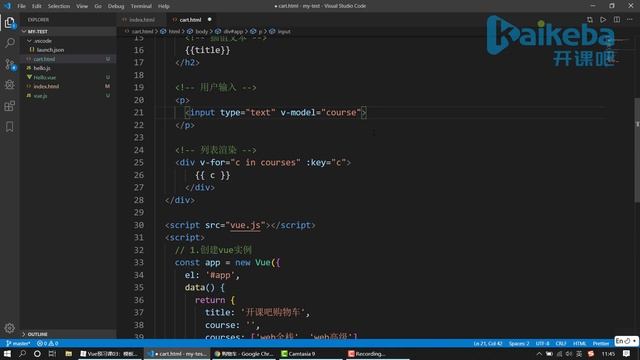Image resolution: width=640 pixels, height=360 pixels.
Task: Click Ln 21 Col position in status bar
Action: [488, 343]
